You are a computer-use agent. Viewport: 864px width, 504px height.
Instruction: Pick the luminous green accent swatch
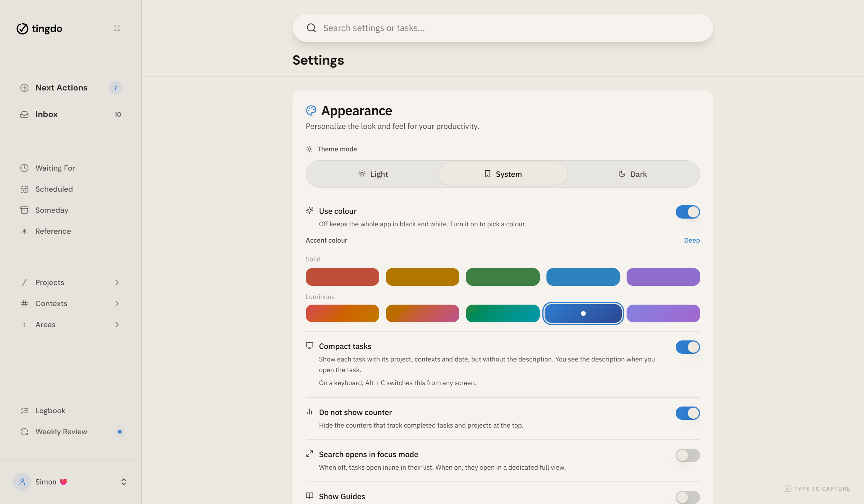503,313
